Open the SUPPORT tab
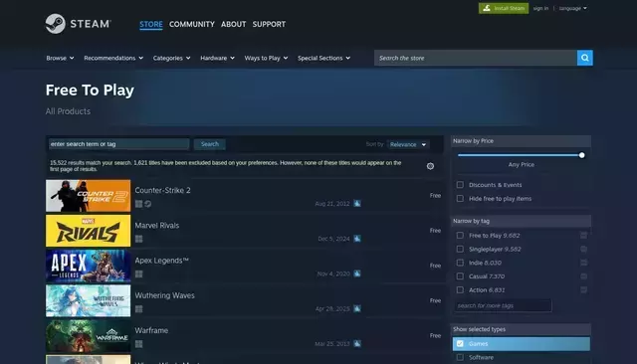Screen dimensions: 637x364 click(x=269, y=24)
